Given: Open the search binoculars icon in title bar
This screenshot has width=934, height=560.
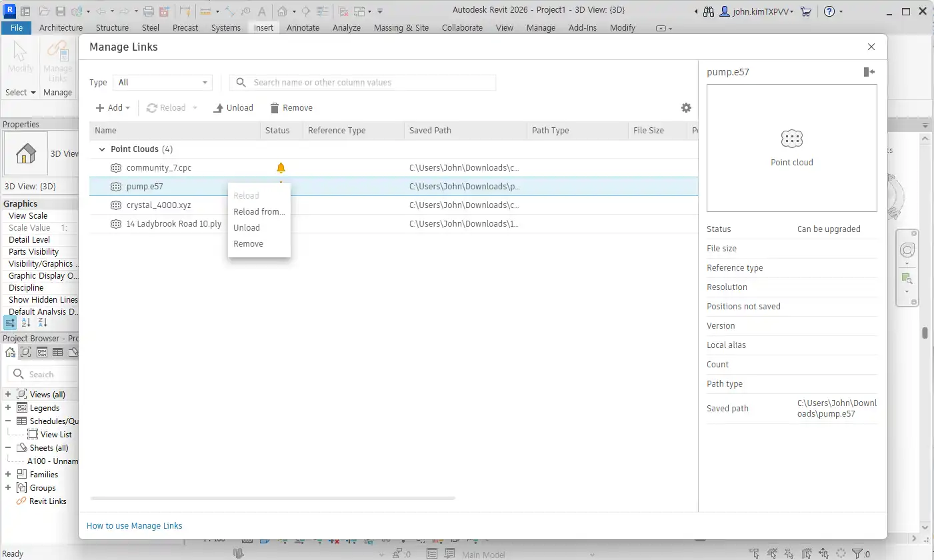Looking at the screenshot, I should click(x=708, y=11).
